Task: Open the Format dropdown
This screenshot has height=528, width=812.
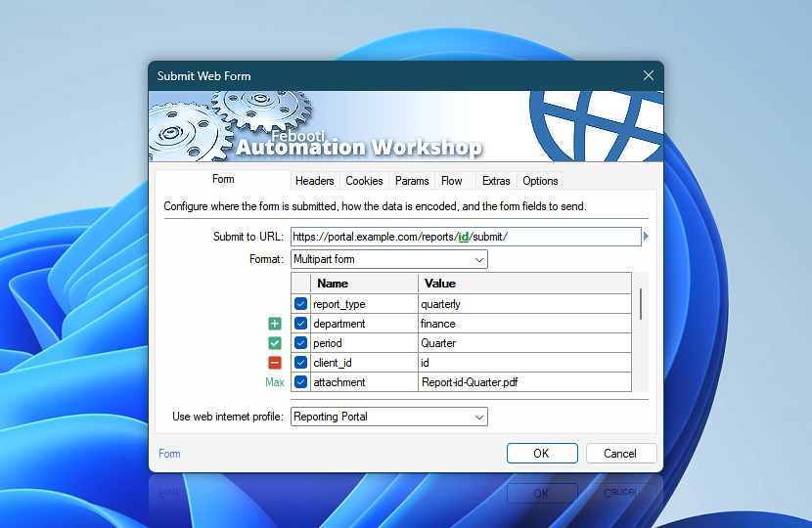Action: tap(389, 259)
